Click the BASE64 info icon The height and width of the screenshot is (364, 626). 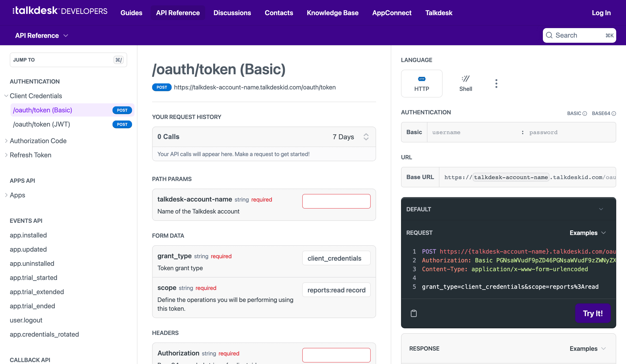[614, 114]
